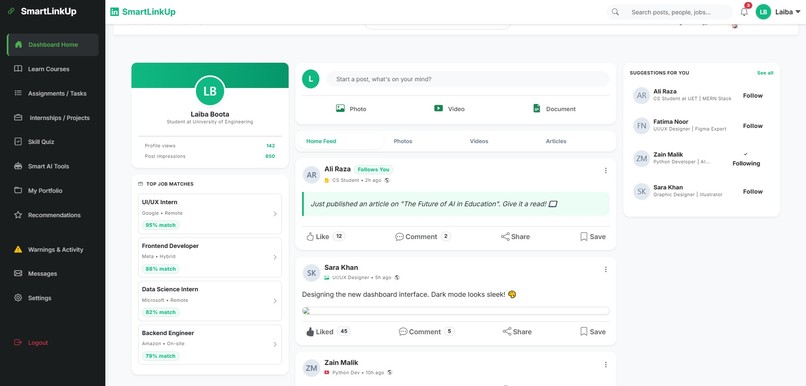Image resolution: width=806 pixels, height=386 pixels.
Task: Open the three-dot menu on Zain Malik's post
Action: tap(606, 364)
